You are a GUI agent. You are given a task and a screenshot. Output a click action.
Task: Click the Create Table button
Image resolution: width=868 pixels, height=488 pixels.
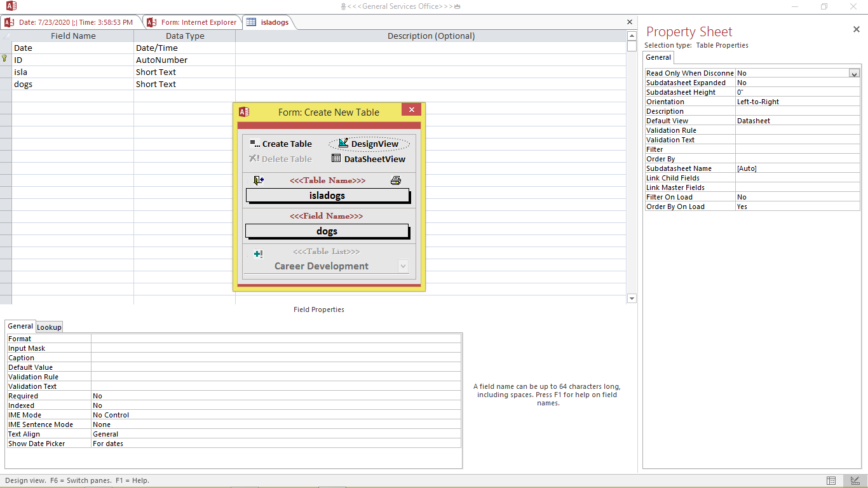tap(281, 144)
